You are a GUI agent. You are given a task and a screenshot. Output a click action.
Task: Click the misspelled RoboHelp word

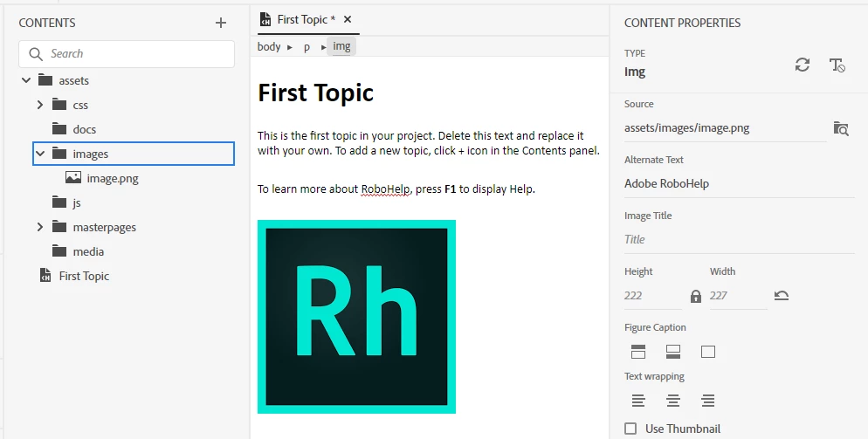[385, 189]
